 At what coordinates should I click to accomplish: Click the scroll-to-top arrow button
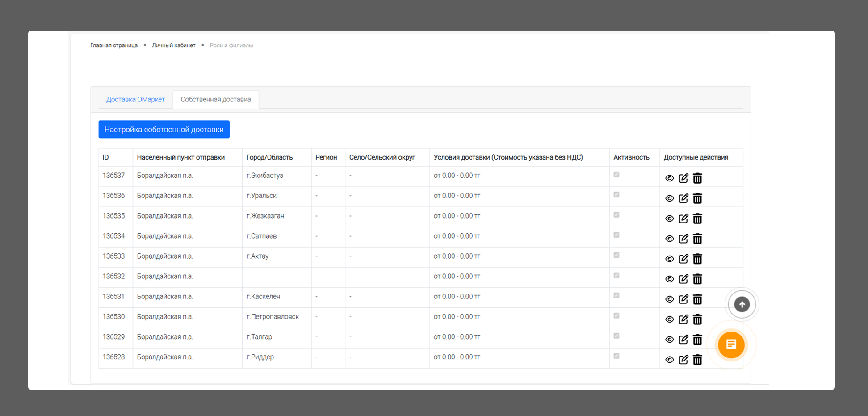point(742,304)
